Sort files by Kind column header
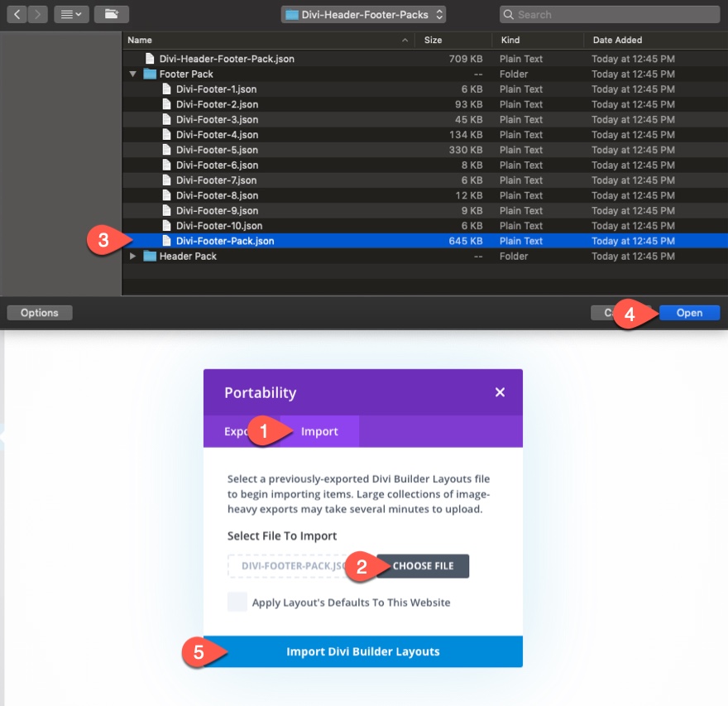 (537, 40)
